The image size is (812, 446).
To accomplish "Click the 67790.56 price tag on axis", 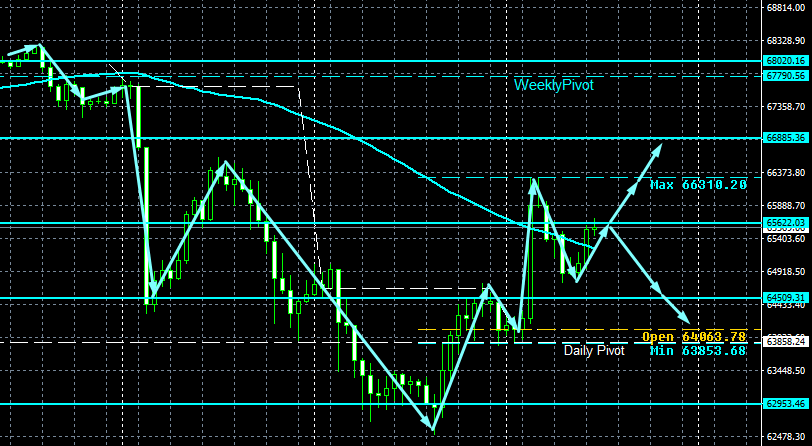I will (x=785, y=76).
